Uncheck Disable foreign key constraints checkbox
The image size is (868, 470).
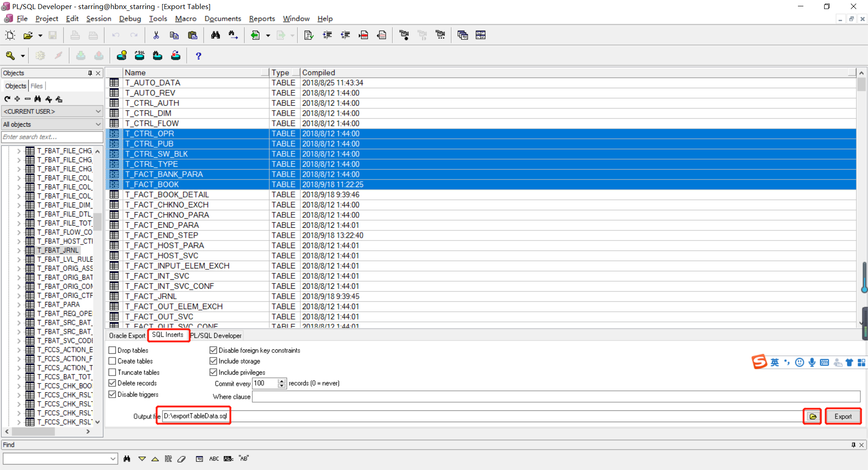pos(213,350)
